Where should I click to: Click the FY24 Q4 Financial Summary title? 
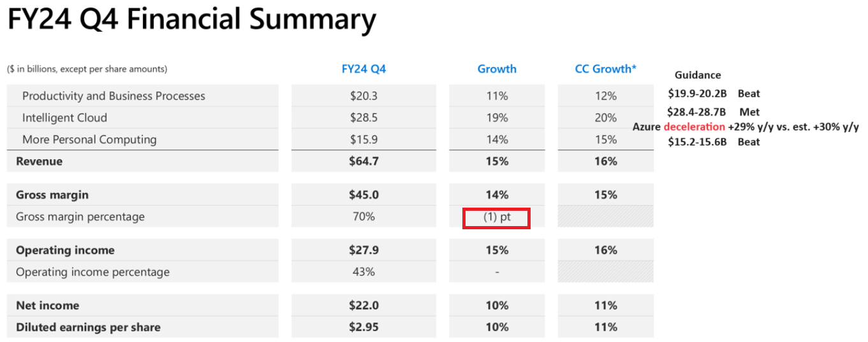(191, 20)
